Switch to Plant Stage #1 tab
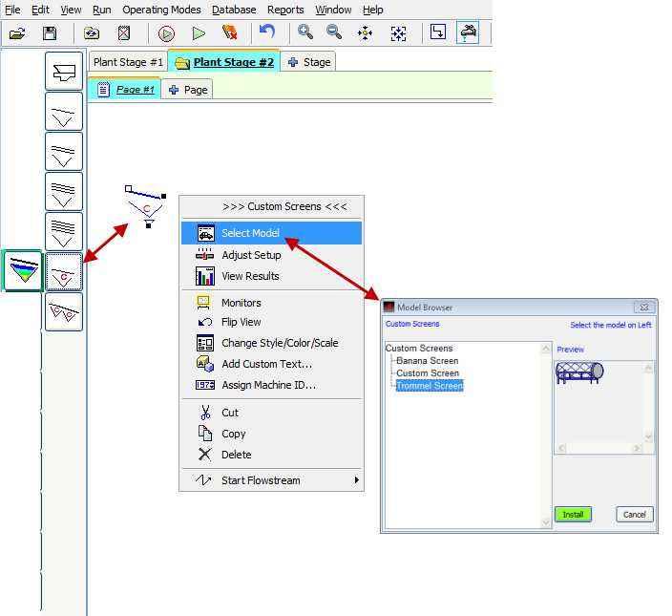This screenshot has height=616, width=672. tap(128, 62)
